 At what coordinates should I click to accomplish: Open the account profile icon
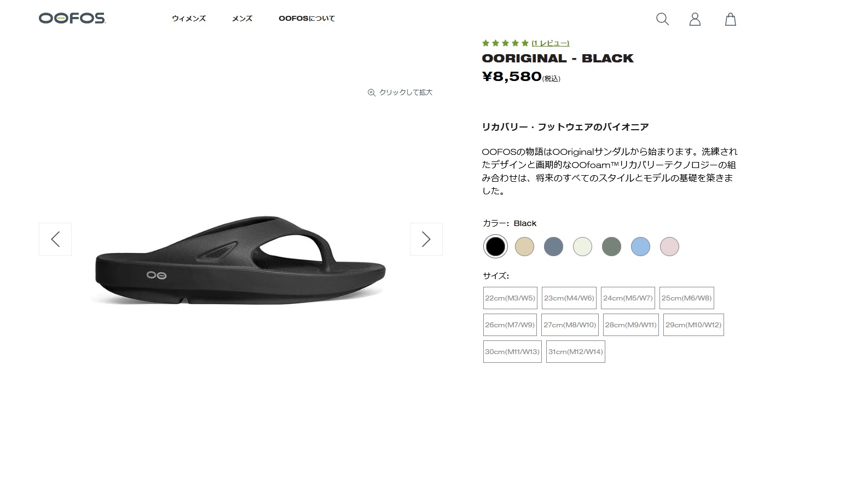point(695,19)
